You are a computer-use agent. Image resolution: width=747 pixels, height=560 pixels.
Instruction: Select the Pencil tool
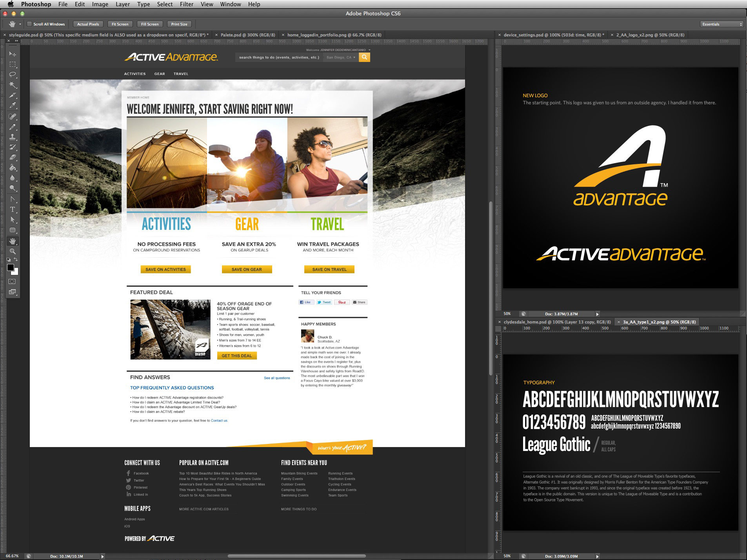click(13, 127)
